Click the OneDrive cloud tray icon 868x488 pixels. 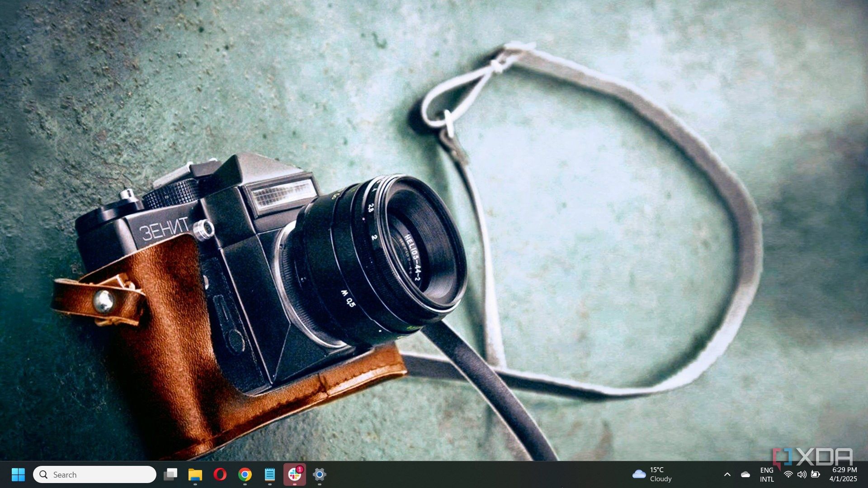(x=745, y=474)
